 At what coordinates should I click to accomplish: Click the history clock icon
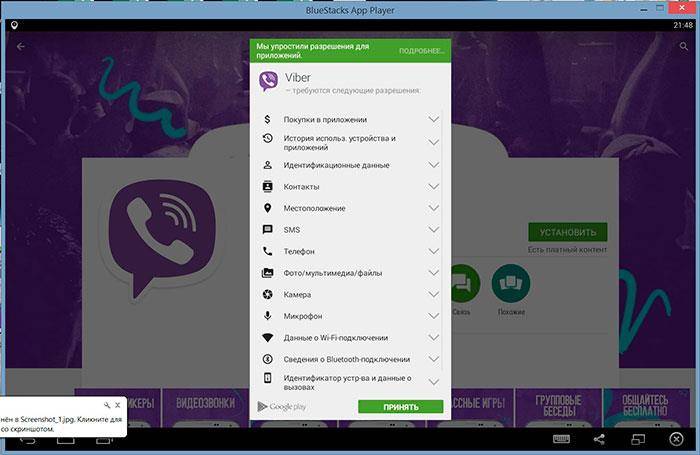point(267,138)
